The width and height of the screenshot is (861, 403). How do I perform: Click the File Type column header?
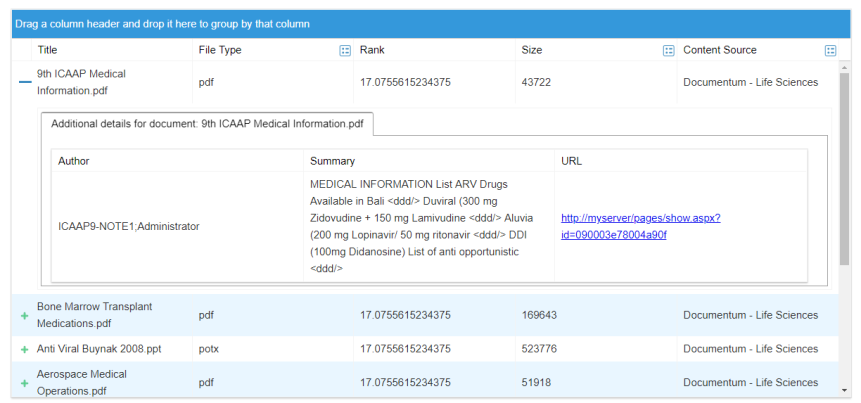tap(219, 50)
